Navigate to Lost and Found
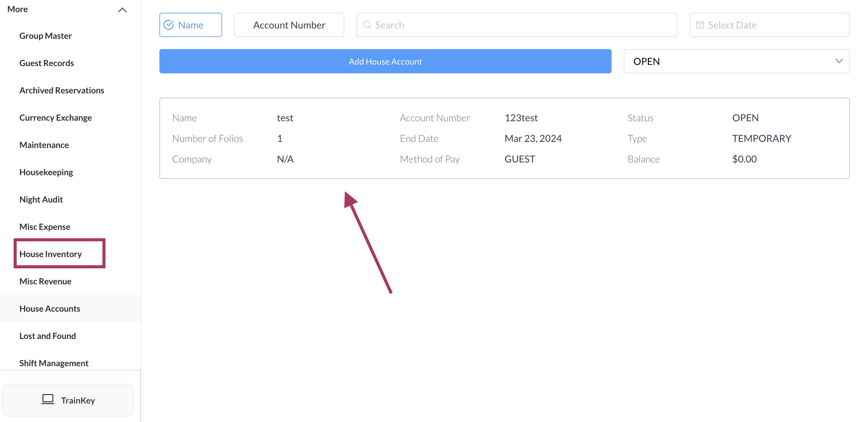This screenshot has width=868, height=422. click(x=48, y=336)
